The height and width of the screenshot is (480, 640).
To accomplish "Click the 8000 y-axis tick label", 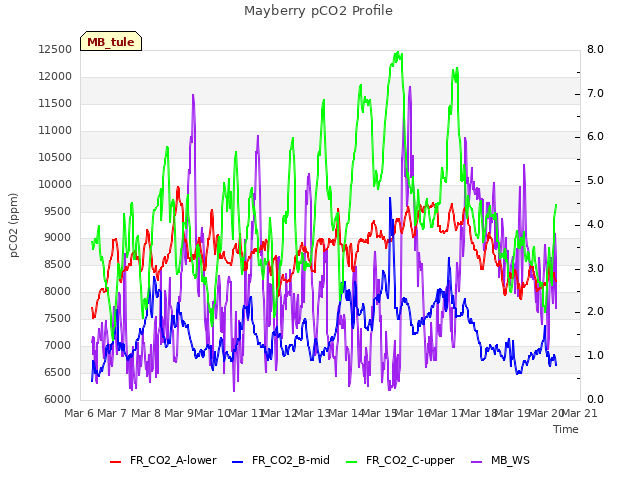I will click(x=58, y=292).
